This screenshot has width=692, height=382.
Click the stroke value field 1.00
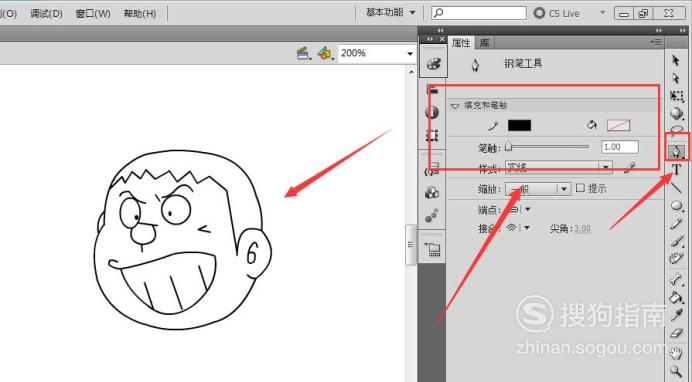coord(620,147)
